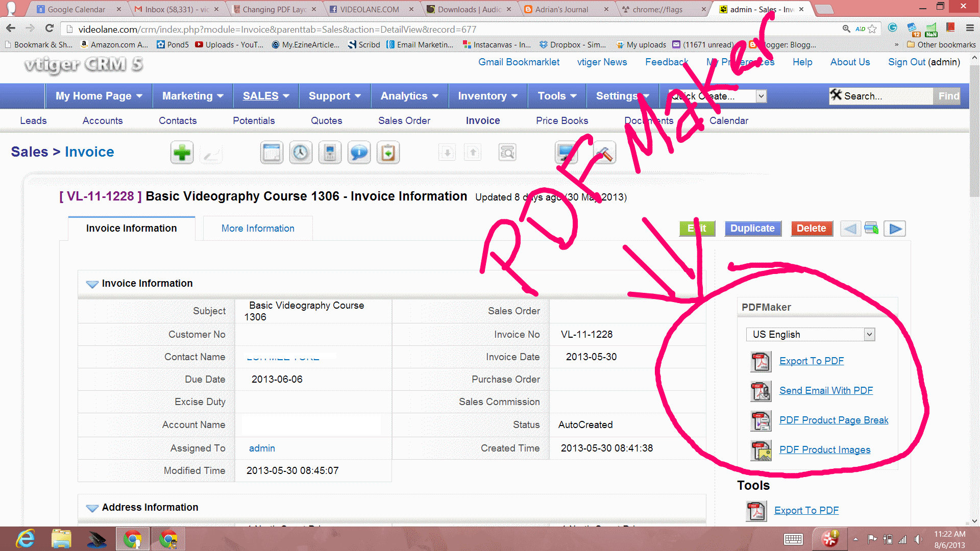This screenshot has height=551, width=980.
Task: Open Google Chrome from the Windows taskbar
Action: click(x=132, y=539)
